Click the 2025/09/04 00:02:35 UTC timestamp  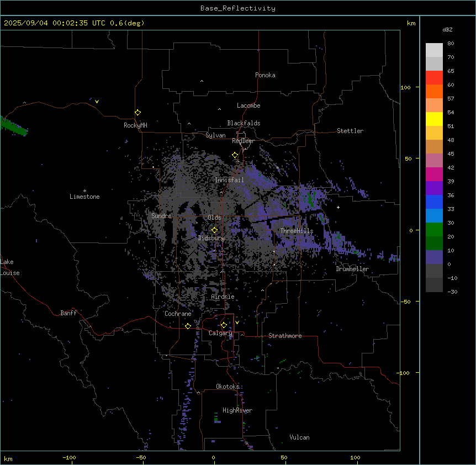coord(55,23)
